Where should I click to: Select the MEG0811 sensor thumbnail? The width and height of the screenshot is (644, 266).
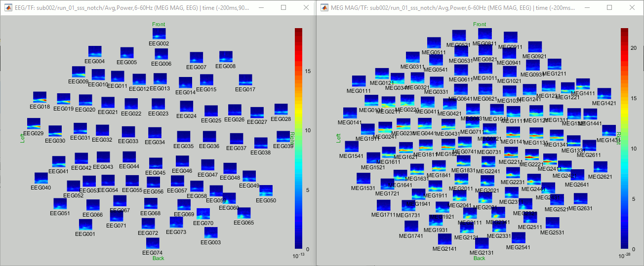(x=485, y=34)
